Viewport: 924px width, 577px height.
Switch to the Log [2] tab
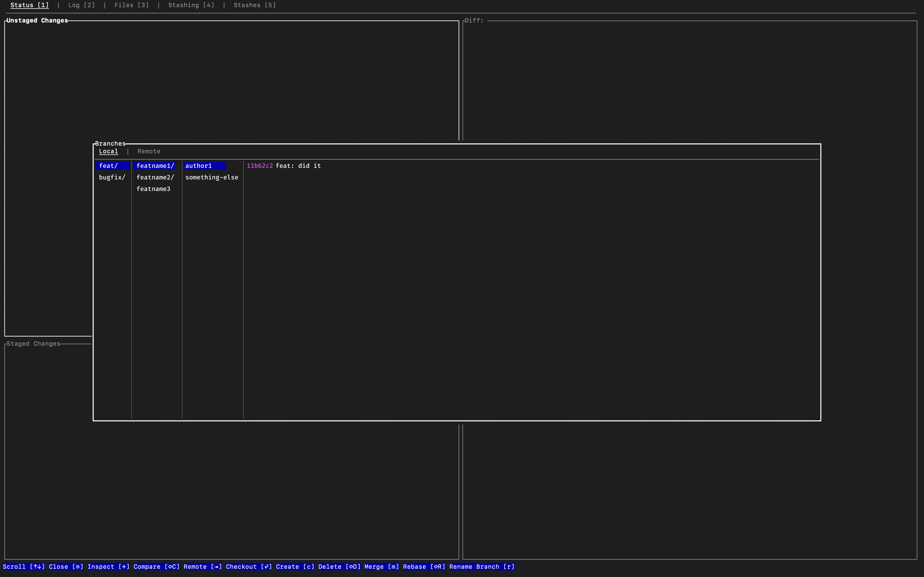tap(81, 5)
